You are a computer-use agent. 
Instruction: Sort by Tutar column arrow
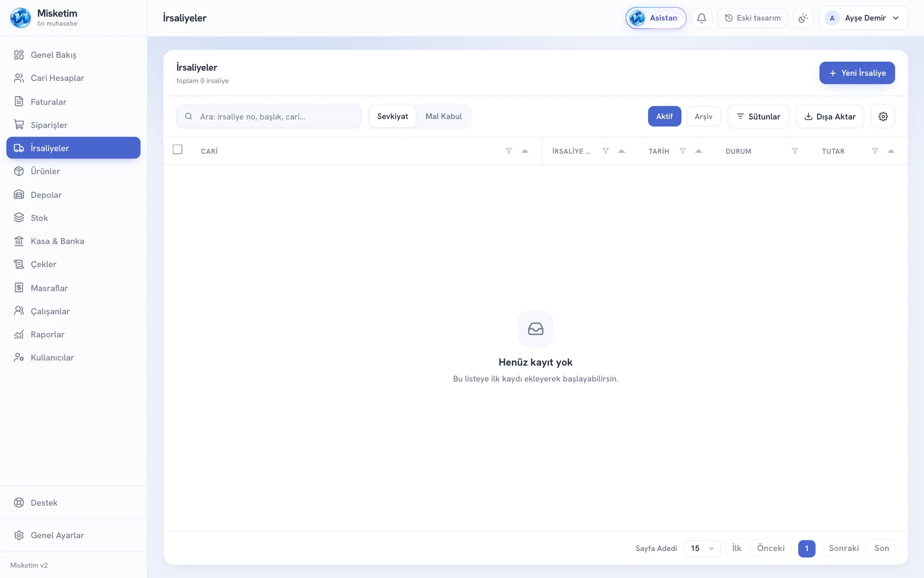pos(891,151)
